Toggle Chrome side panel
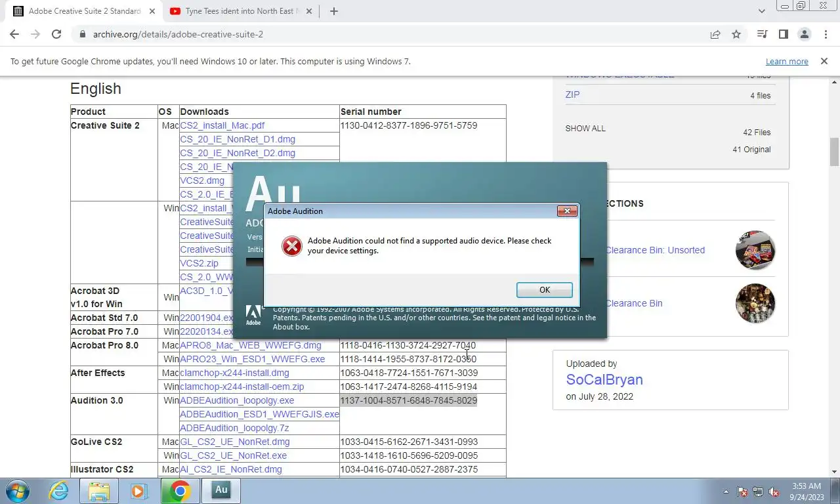The width and height of the screenshot is (840, 504). (x=783, y=34)
